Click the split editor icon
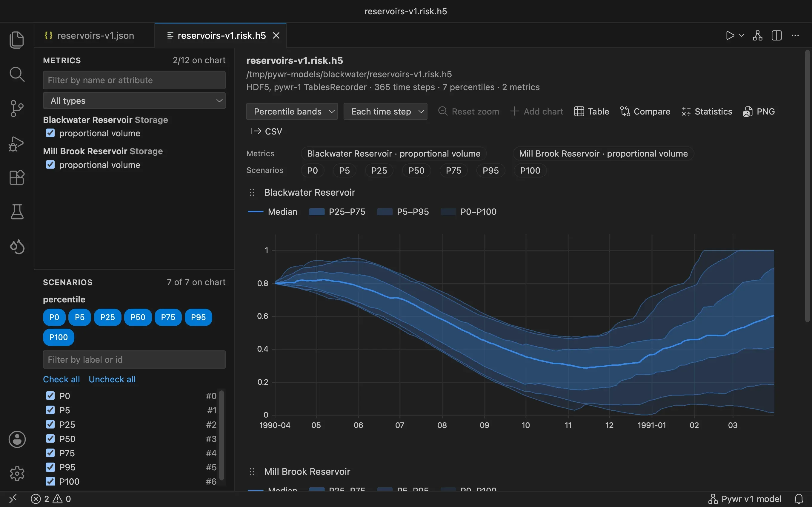 [776, 35]
